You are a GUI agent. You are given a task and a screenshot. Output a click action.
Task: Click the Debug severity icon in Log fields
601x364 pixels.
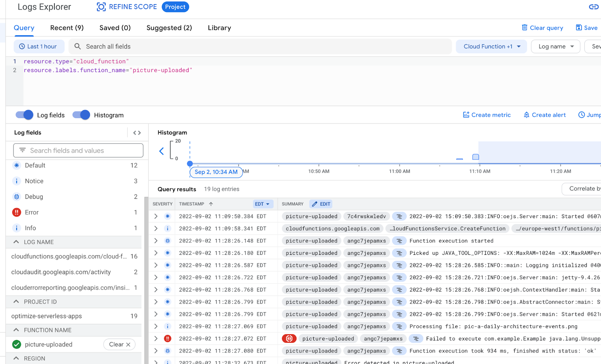click(x=17, y=197)
